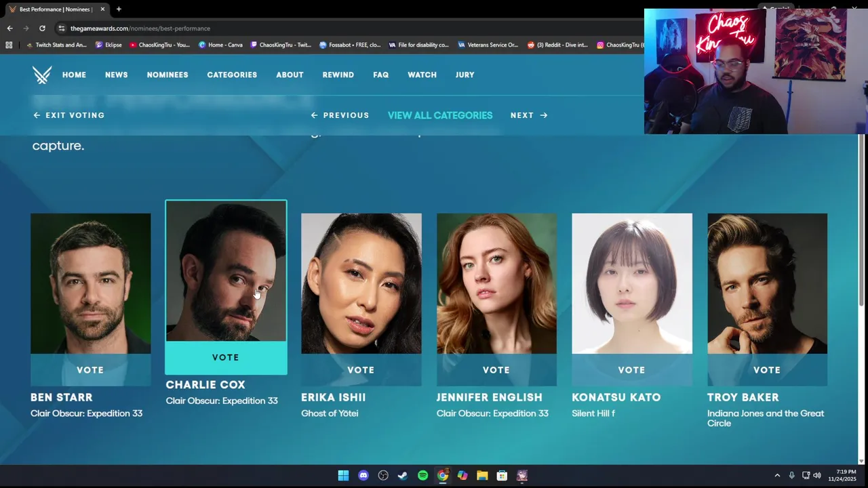Click Erika Ishii's portrait photo
Screen dimensions: 868x488
361,283
